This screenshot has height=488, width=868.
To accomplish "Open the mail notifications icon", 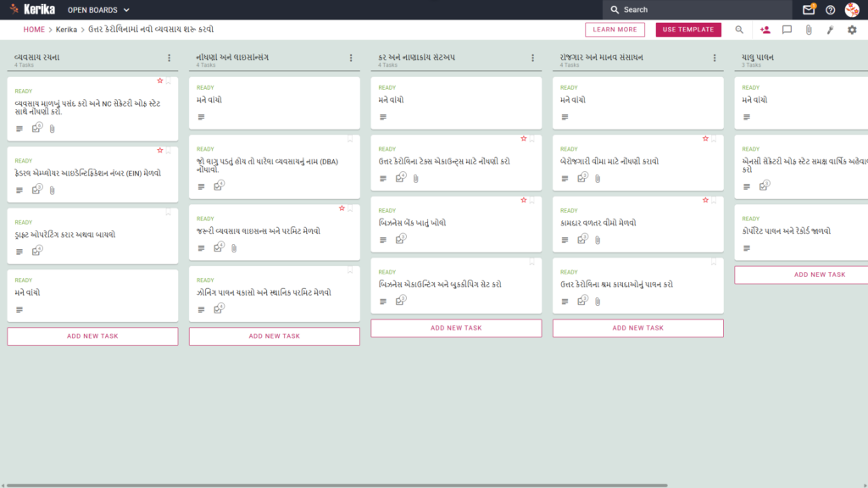I will (x=808, y=9).
